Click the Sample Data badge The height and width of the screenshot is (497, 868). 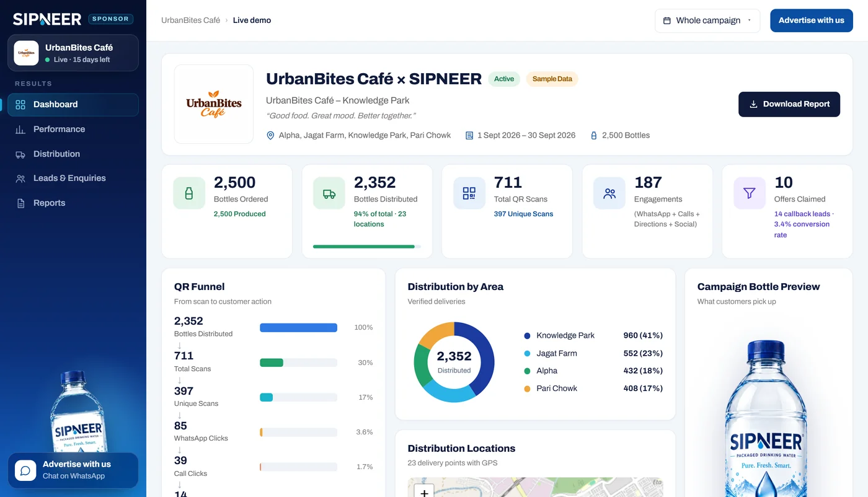(552, 79)
